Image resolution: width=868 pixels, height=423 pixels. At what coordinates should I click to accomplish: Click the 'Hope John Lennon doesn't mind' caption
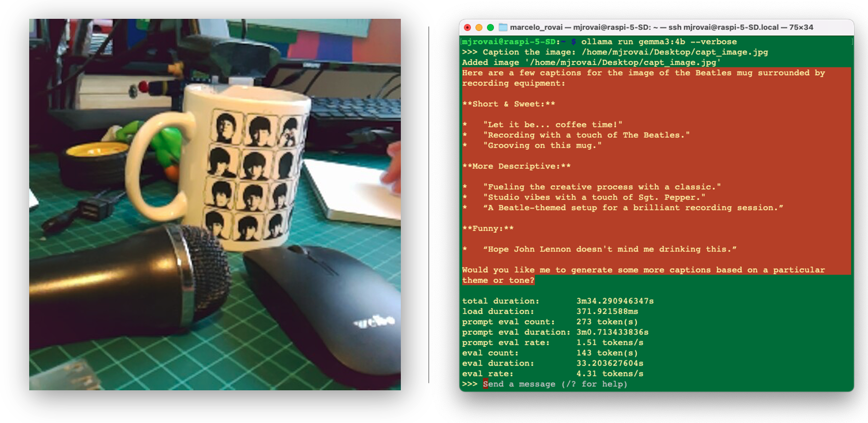point(609,249)
